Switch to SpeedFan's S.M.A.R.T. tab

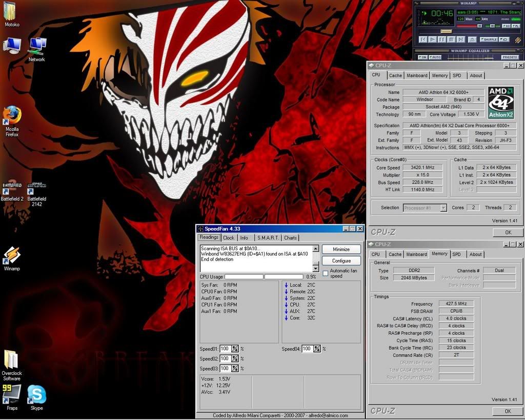(268, 238)
